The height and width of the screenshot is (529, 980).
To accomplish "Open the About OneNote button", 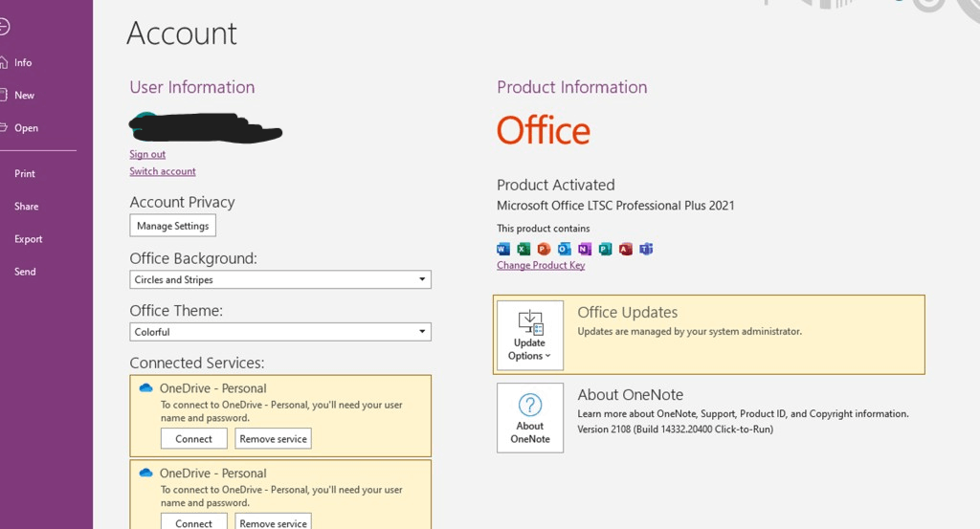I will [x=530, y=418].
